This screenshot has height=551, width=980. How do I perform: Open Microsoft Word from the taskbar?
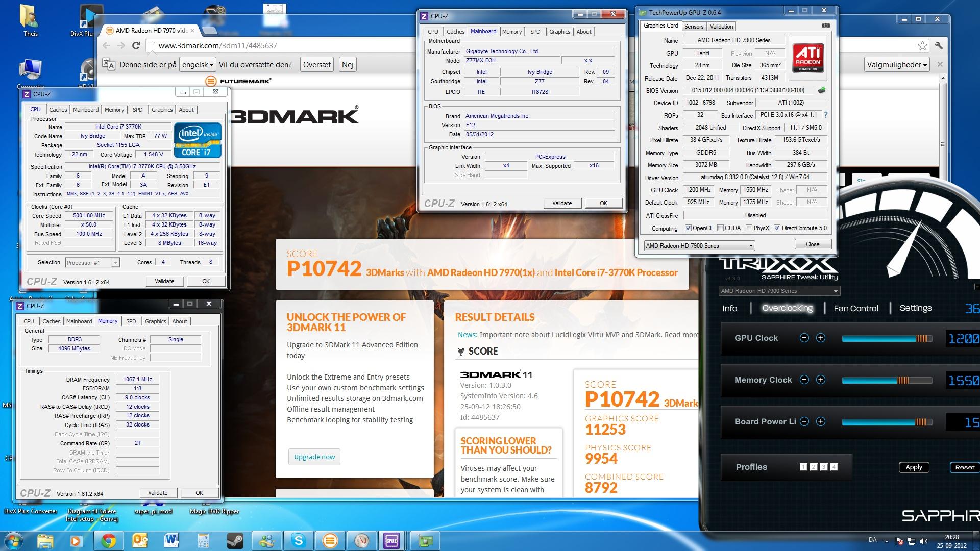pos(172,540)
